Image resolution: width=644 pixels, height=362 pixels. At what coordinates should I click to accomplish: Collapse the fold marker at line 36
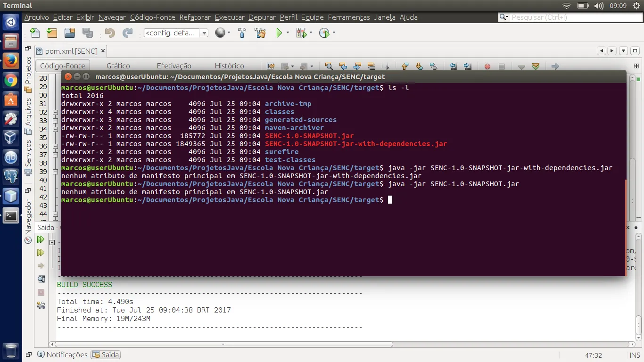(55, 146)
